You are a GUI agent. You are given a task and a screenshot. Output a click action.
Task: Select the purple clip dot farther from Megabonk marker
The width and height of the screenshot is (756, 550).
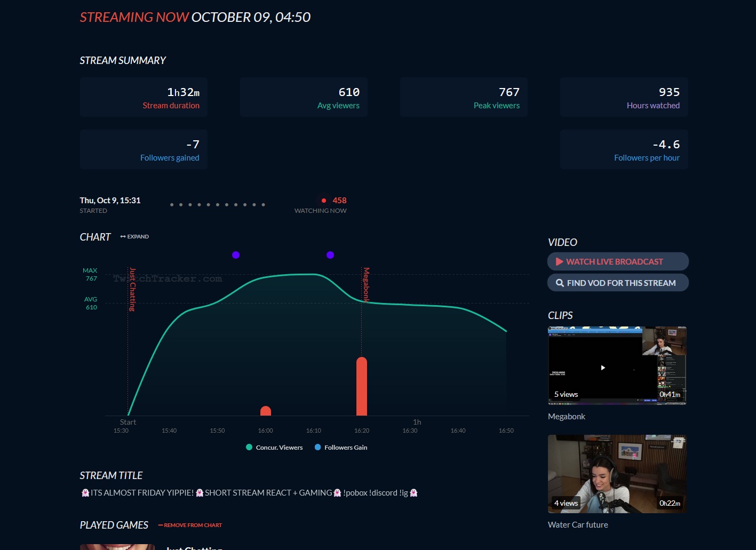(x=236, y=255)
